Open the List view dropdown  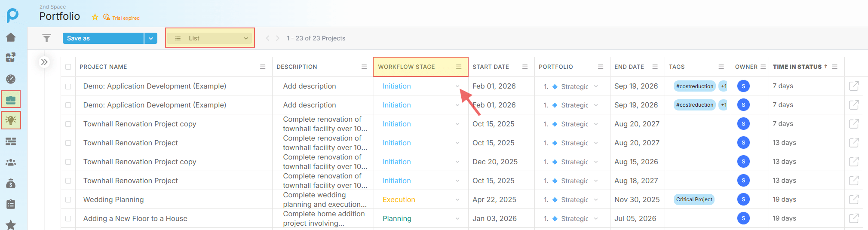coord(210,38)
